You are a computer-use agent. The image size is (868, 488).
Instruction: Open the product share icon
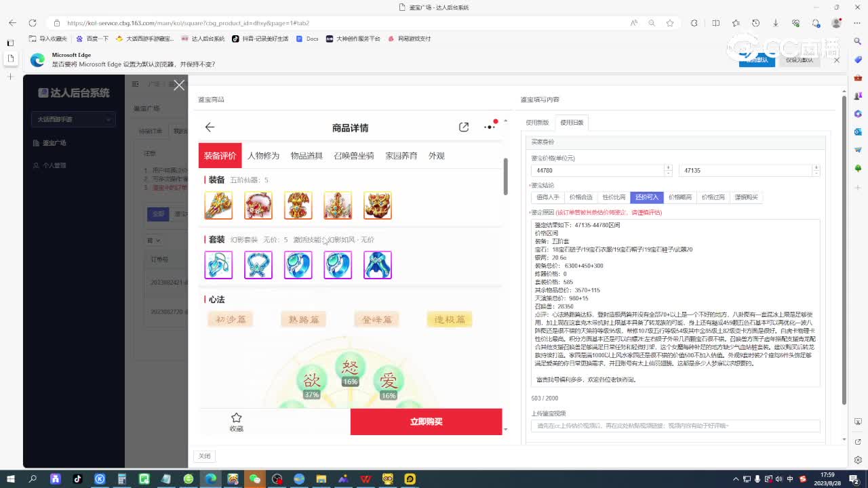(x=464, y=127)
